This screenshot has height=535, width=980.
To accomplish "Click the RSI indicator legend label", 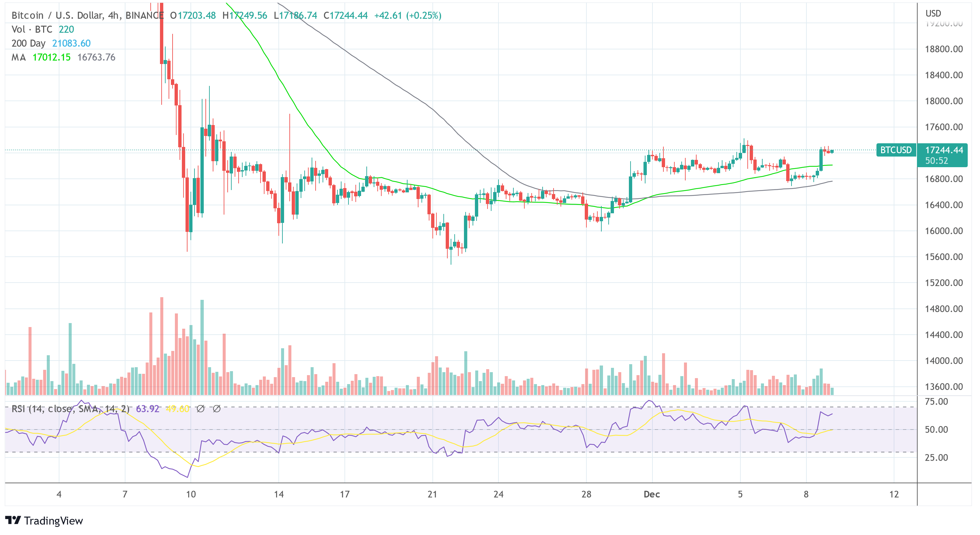I will click(x=70, y=409).
